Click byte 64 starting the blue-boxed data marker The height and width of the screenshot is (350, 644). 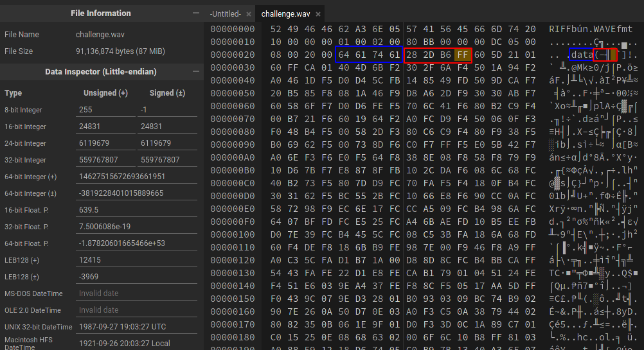tap(344, 55)
